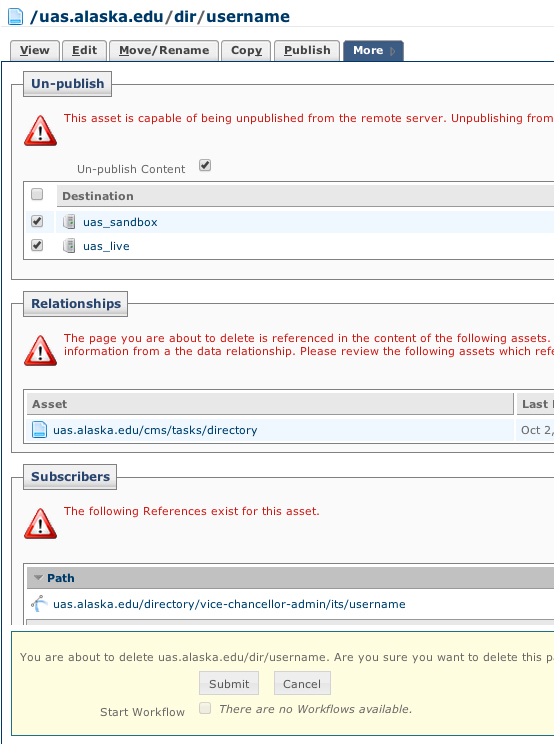Screen dimensions: 554x744
Task: Toggle the Start Workflow checkbox
Action: click(205, 708)
